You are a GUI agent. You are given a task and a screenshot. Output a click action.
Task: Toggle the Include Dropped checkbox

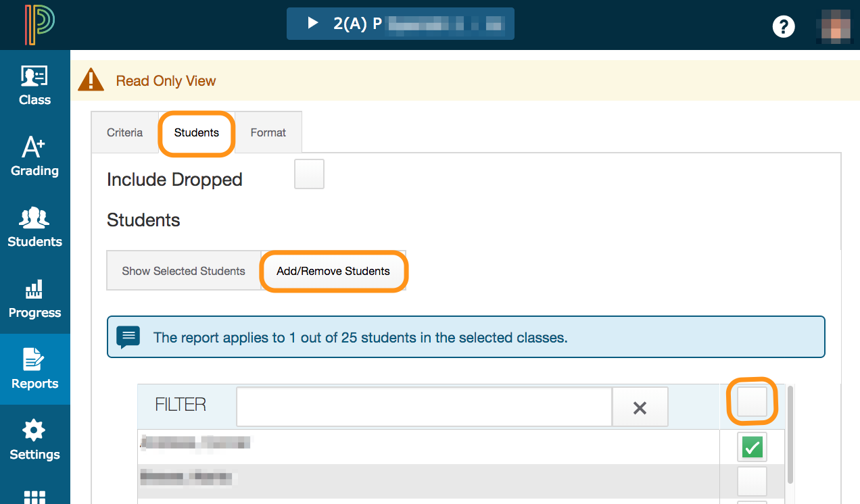(x=310, y=174)
